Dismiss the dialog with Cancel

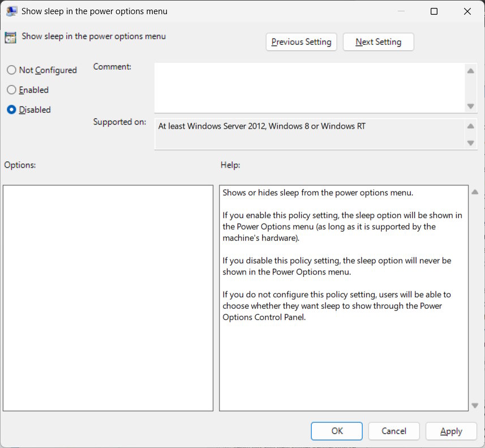tap(394, 431)
